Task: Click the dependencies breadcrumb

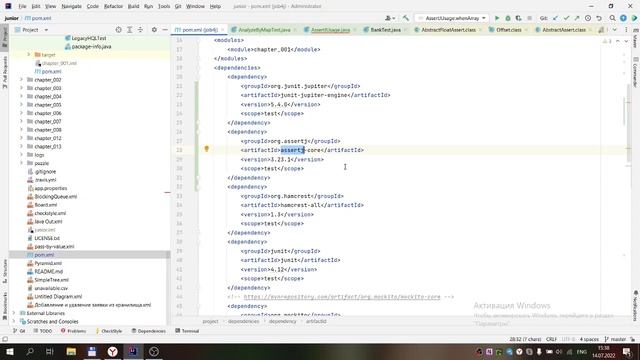Action: (x=243, y=321)
